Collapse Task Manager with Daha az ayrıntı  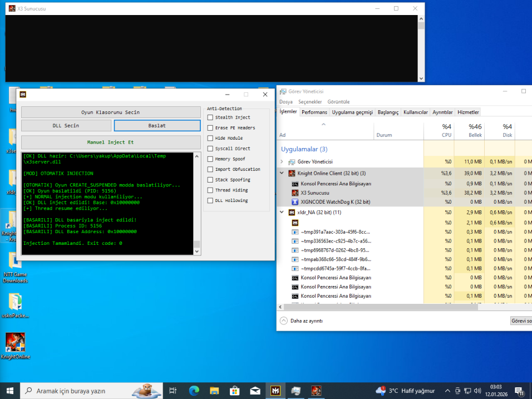coord(301,321)
